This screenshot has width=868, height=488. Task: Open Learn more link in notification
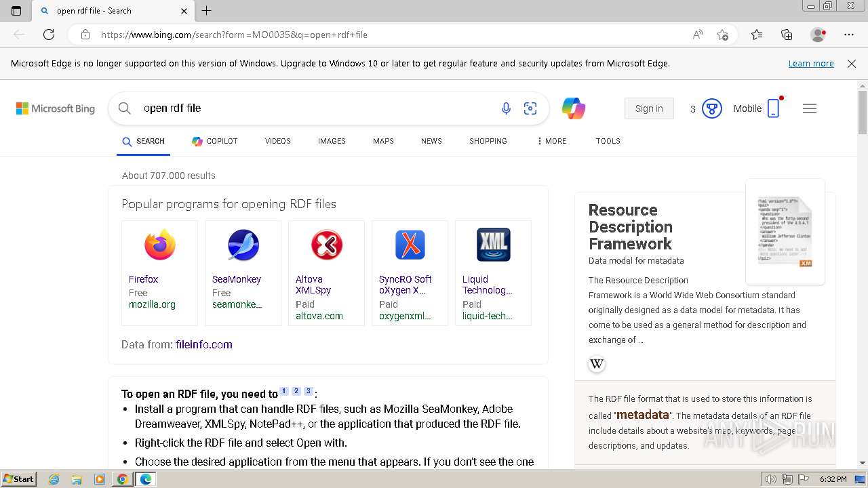(811, 63)
